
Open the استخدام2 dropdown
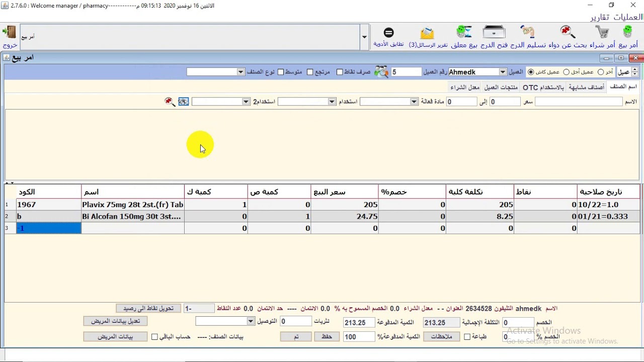click(x=246, y=102)
